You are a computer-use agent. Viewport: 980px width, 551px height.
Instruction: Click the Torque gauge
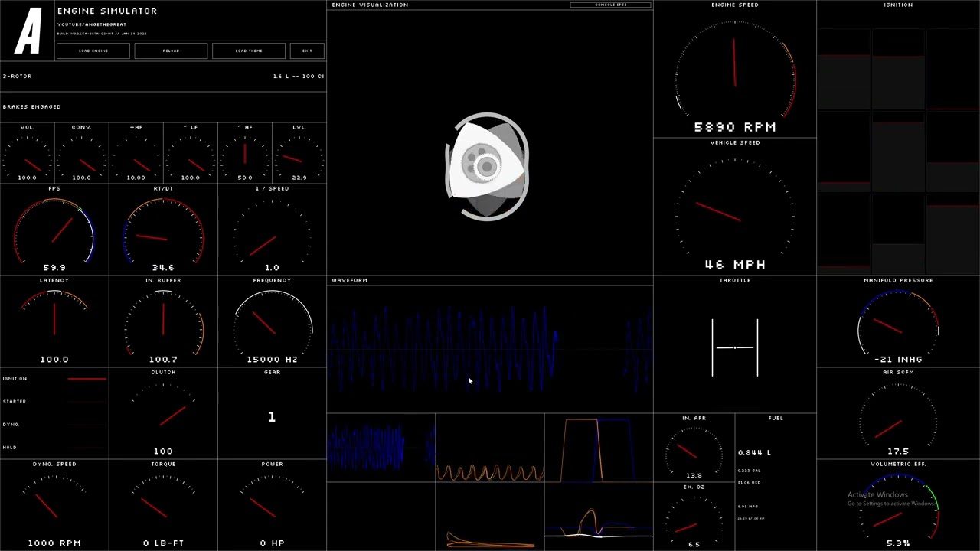point(163,505)
